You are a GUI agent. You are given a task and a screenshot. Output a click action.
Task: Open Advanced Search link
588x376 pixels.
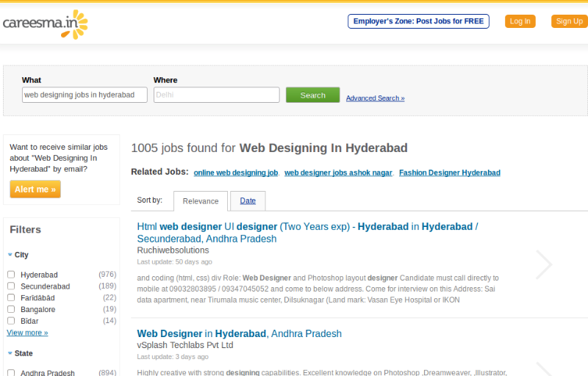(x=375, y=98)
